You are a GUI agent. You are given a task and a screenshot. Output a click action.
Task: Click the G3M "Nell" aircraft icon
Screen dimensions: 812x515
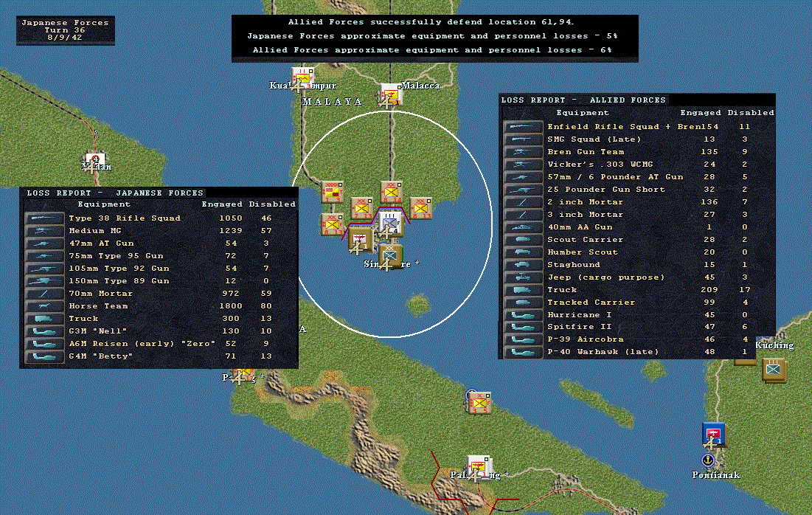point(44,331)
